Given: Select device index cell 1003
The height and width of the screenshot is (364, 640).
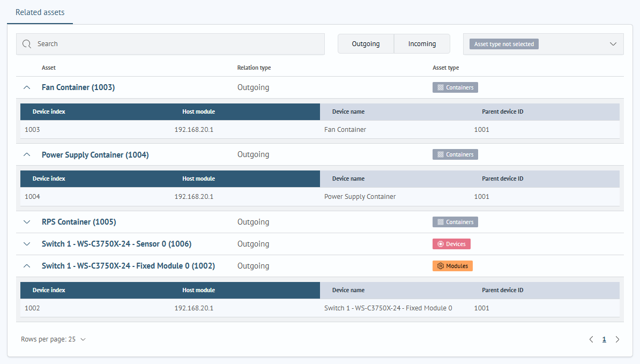Looking at the screenshot, I should pos(32,130).
